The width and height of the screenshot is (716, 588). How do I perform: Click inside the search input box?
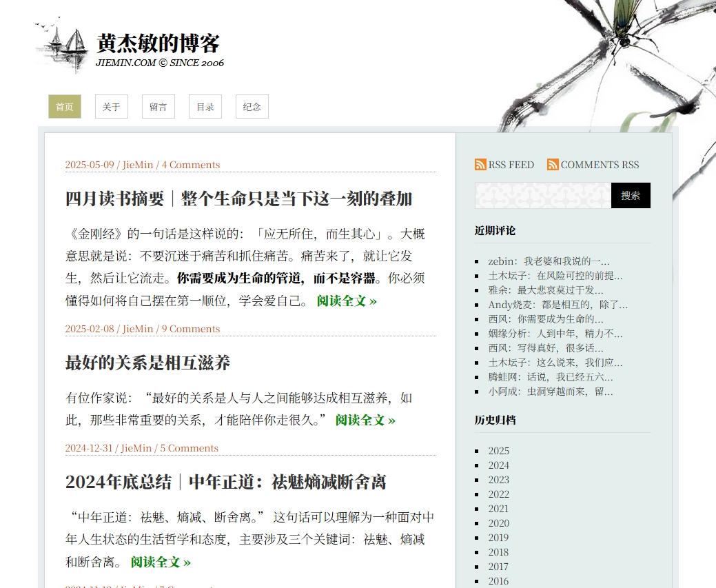(x=542, y=195)
